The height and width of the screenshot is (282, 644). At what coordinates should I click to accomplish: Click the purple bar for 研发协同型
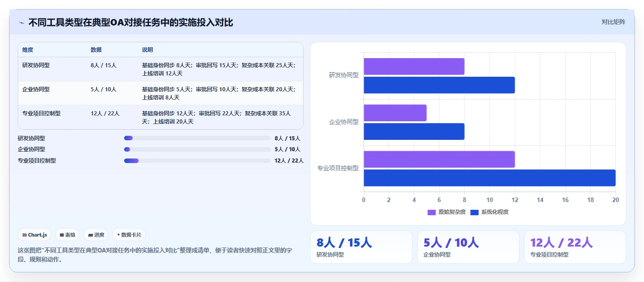(x=414, y=66)
